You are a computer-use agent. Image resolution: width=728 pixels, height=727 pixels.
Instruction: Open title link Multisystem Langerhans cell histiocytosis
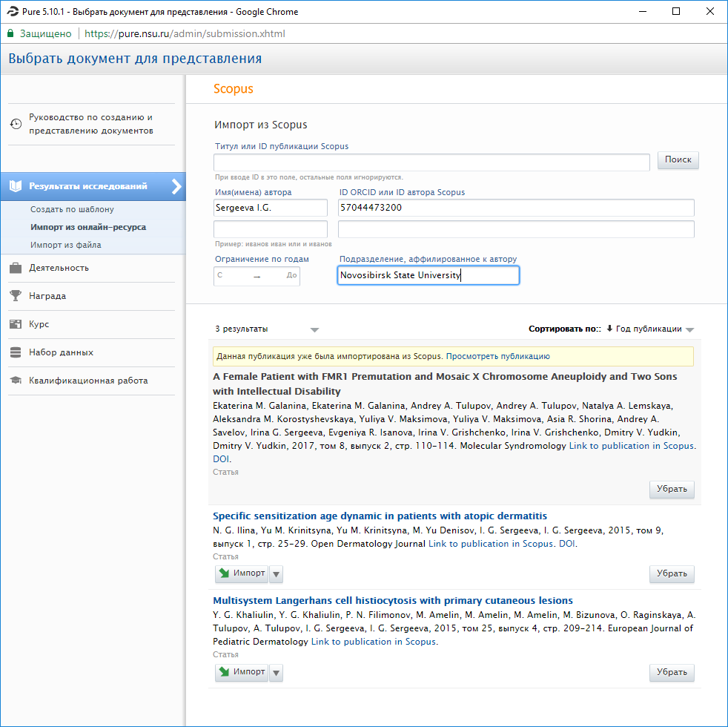coord(393,601)
